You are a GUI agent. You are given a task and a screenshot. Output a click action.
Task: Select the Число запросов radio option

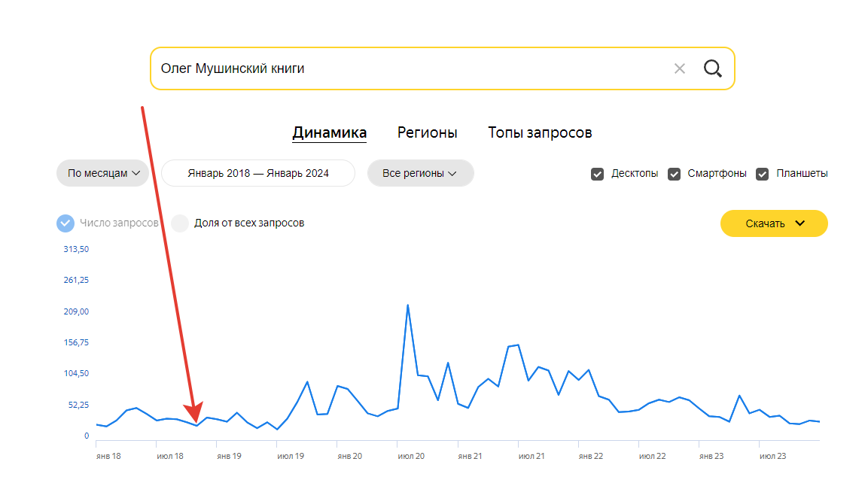click(x=65, y=223)
